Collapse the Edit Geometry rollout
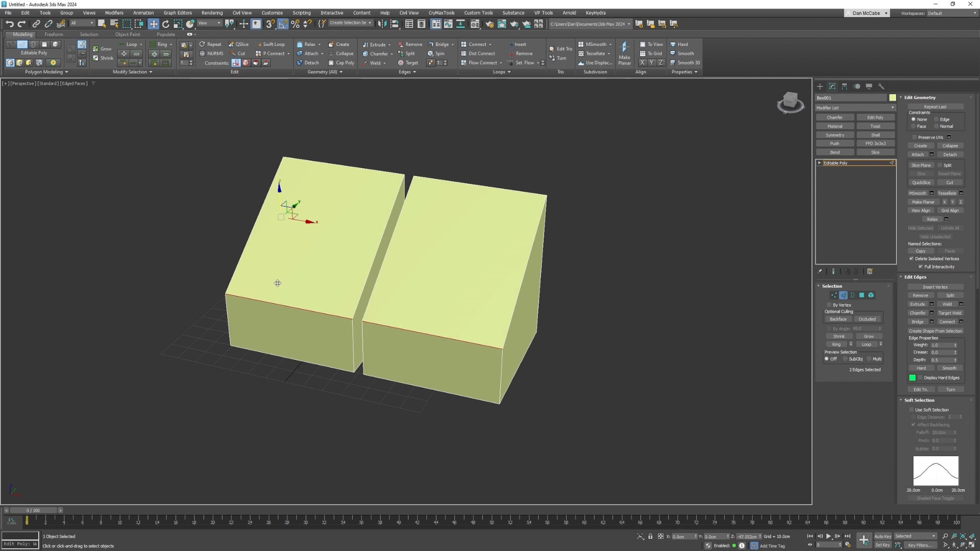Image resolution: width=980 pixels, height=551 pixels. (901, 97)
